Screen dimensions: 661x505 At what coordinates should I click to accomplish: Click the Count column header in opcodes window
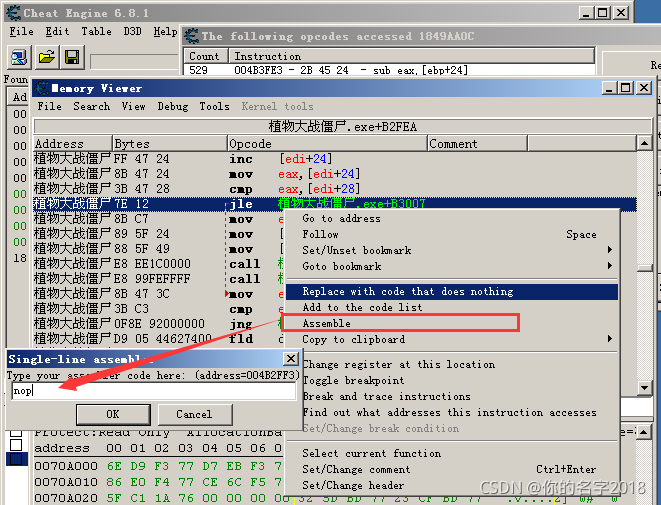pyautogui.click(x=206, y=56)
